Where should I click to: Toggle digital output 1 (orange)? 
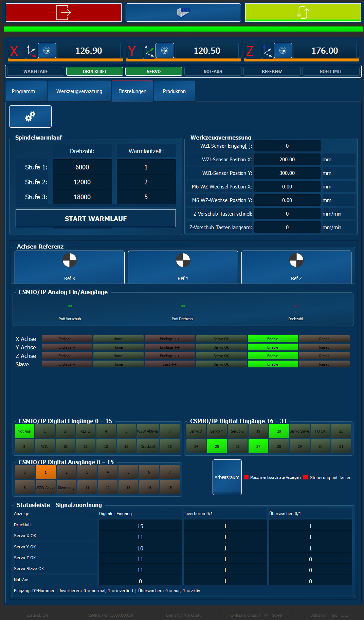click(45, 472)
